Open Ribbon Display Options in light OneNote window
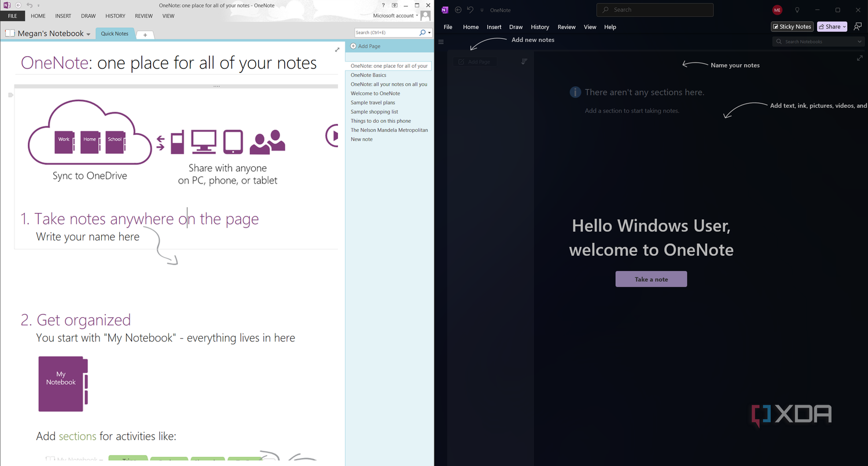Image resolution: width=868 pixels, height=466 pixels. pos(395,5)
